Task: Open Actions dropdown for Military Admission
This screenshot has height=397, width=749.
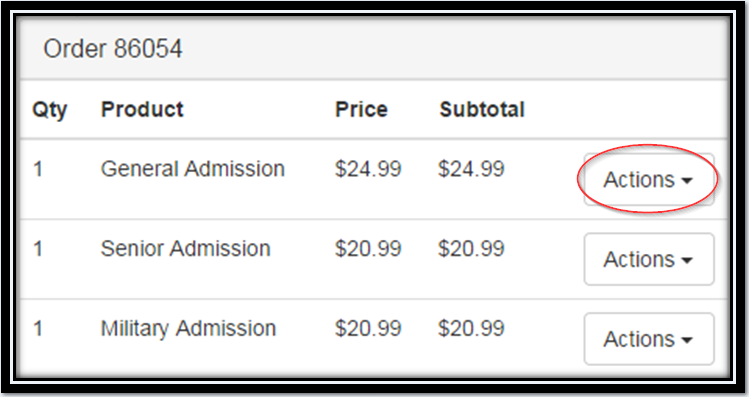Action: point(649,339)
